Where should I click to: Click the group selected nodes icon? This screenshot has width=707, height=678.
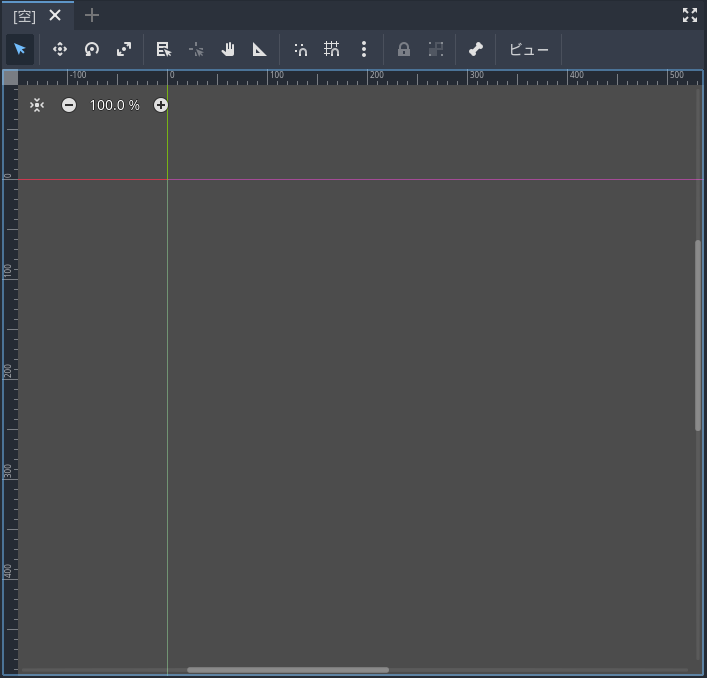tap(436, 49)
